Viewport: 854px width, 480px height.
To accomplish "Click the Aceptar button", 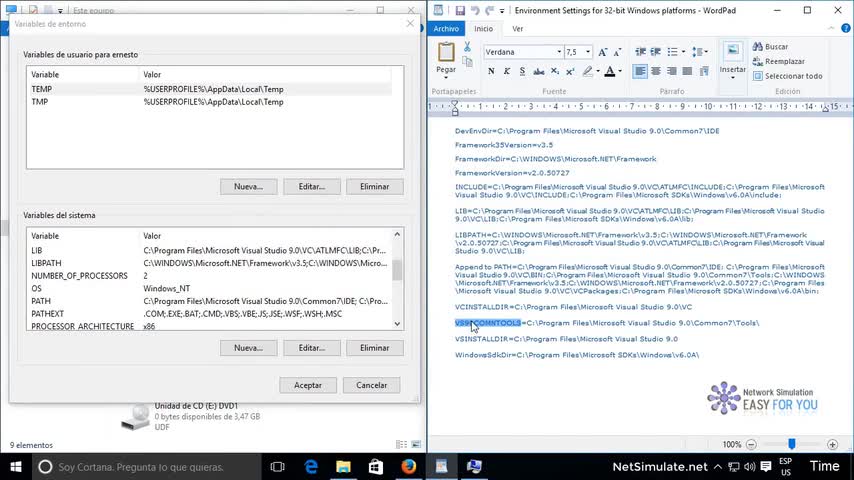I will [308, 385].
